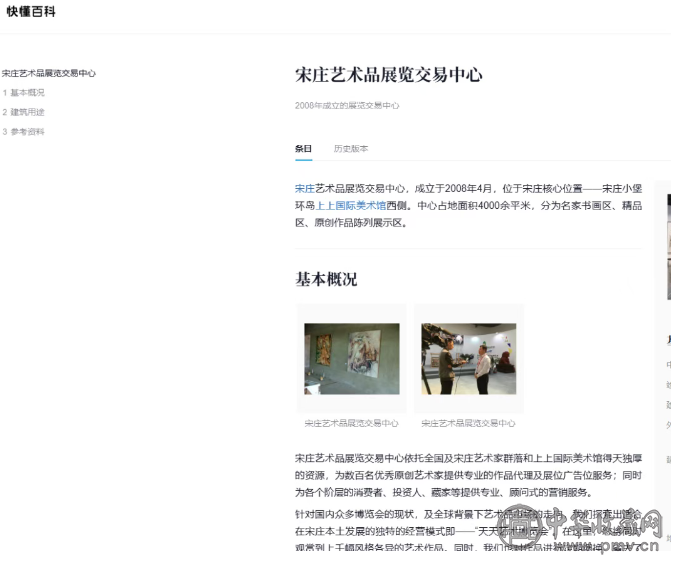
Task: Open the 上上国际美术馆 link
Action: (x=351, y=205)
